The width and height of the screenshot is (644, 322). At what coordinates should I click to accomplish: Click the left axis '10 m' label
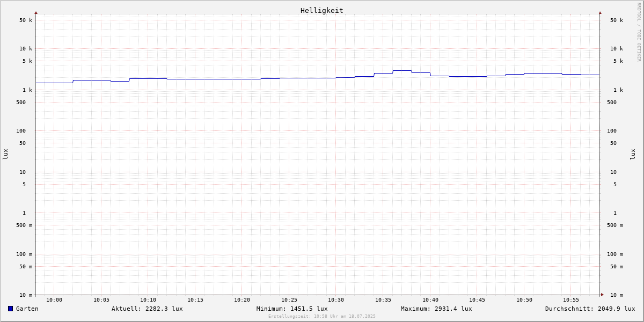[x=26, y=295]
